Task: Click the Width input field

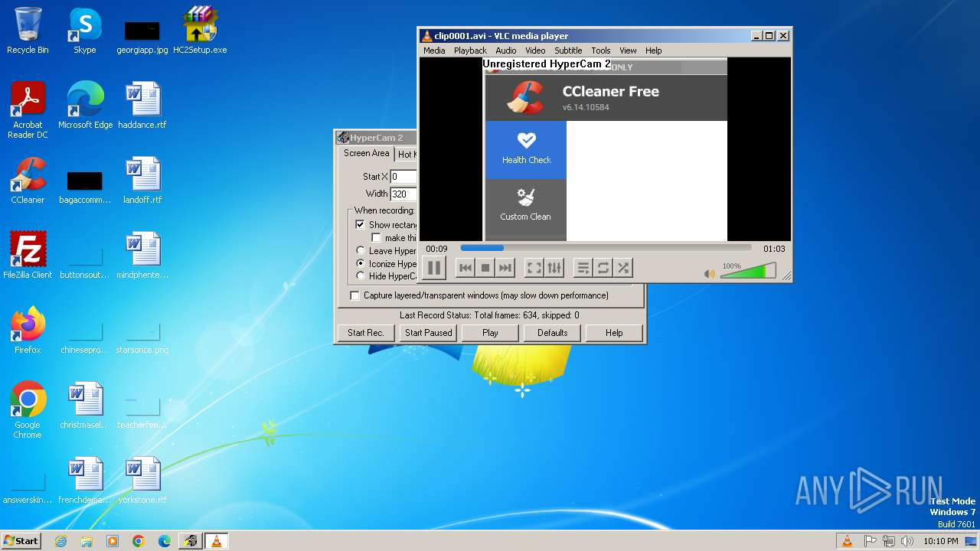Action: [x=403, y=194]
